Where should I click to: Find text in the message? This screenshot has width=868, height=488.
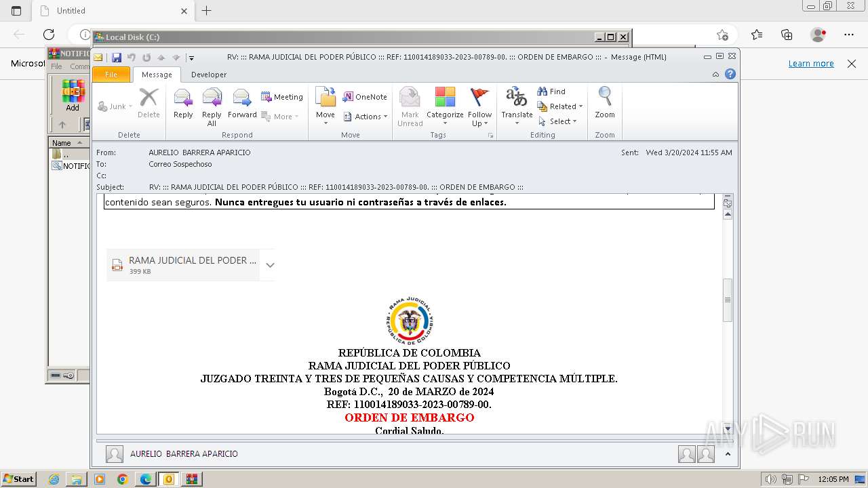coord(551,91)
